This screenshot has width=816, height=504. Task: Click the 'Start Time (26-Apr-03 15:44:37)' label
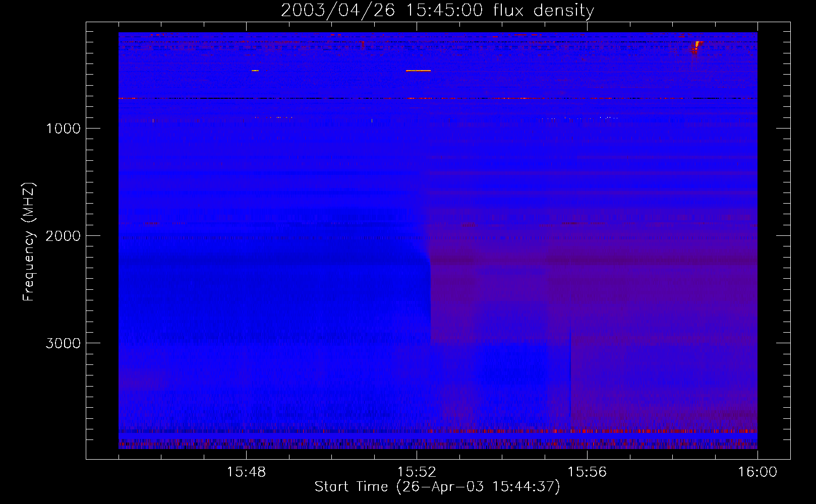tap(437, 487)
